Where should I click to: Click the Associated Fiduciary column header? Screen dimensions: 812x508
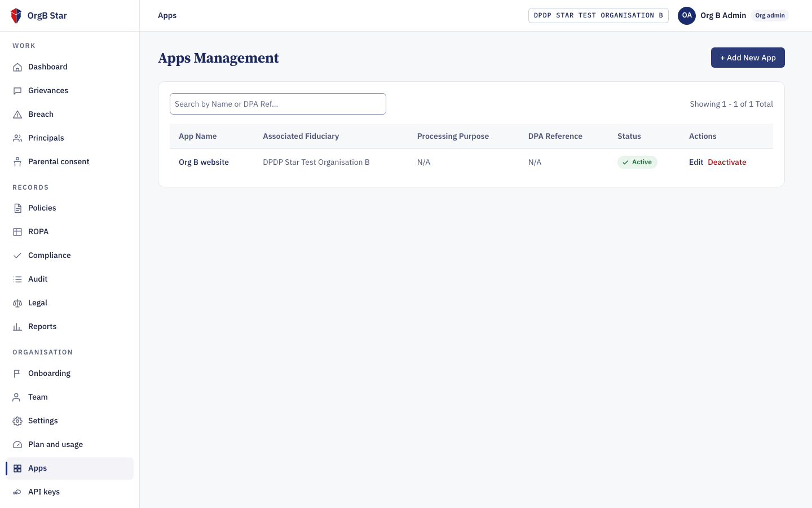pos(301,136)
